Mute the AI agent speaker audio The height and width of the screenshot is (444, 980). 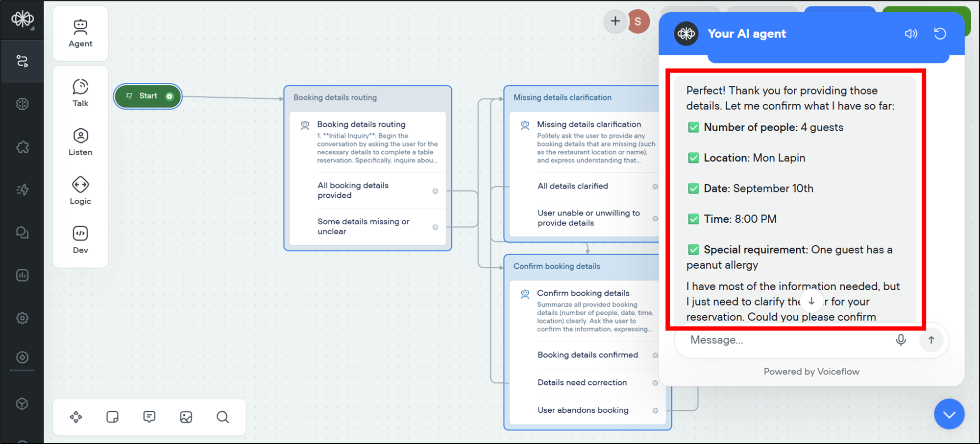pyautogui.click(x=910, y=34)
